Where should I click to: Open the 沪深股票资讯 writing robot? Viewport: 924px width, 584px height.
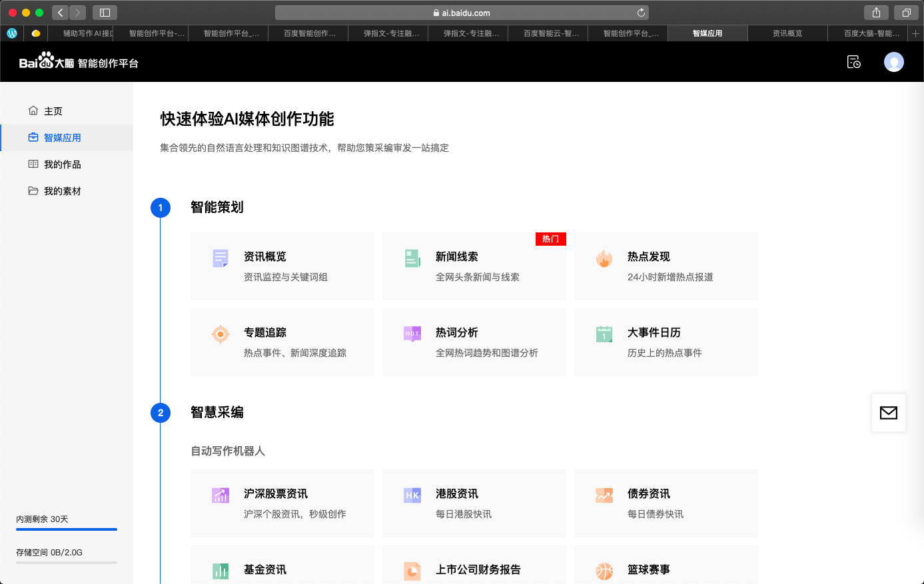pos(282,503)
